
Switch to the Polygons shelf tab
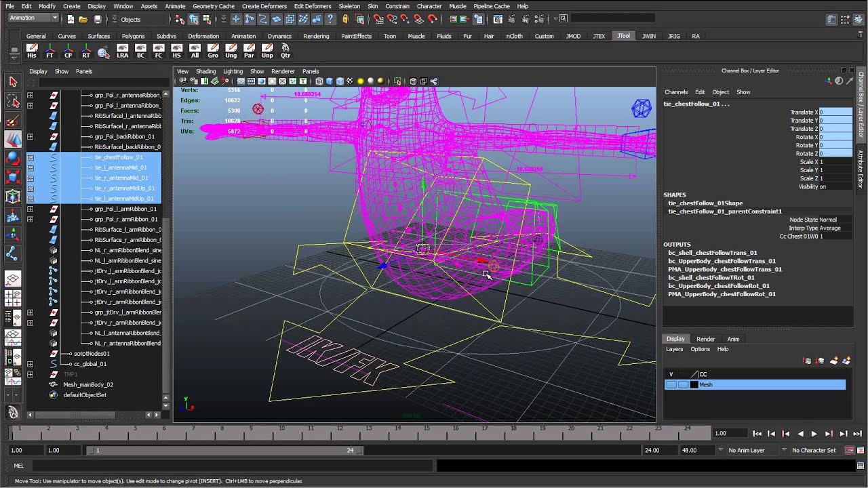(x=134, y=36)
